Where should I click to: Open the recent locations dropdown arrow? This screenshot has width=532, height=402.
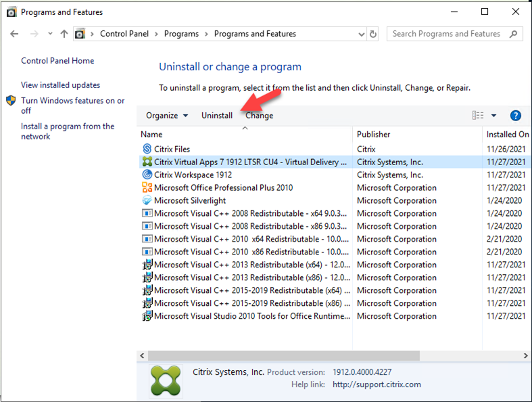tap(50, 33)
